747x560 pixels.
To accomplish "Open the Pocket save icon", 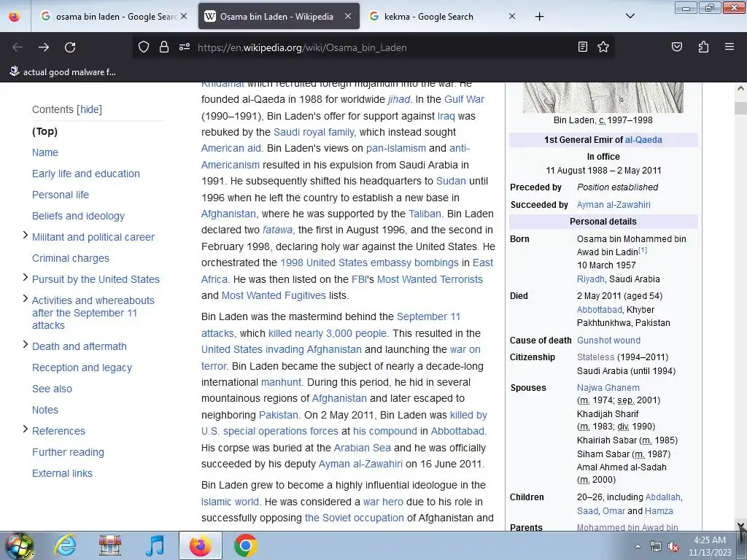I will point(676,47).
